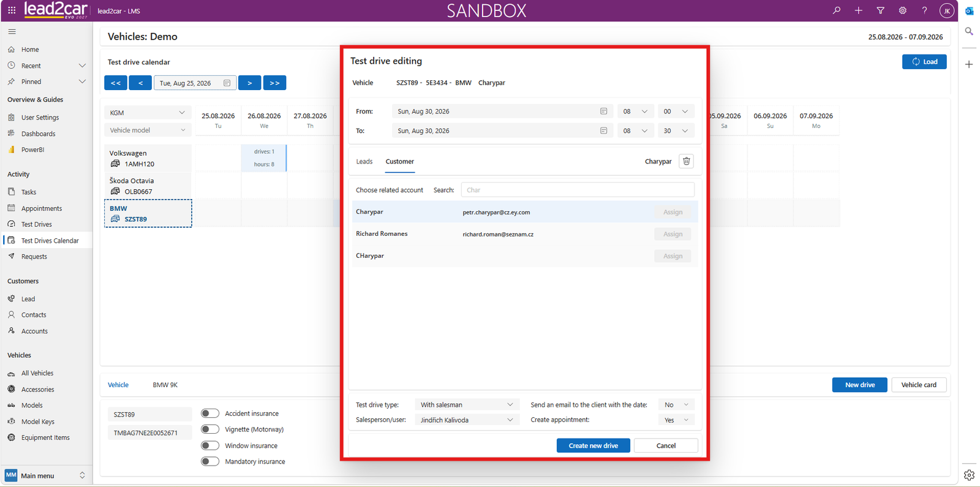This screenshot has height=487, width=980.
Task: Toggle Vignette (Motorway) switch
Action: pos(210,429)
